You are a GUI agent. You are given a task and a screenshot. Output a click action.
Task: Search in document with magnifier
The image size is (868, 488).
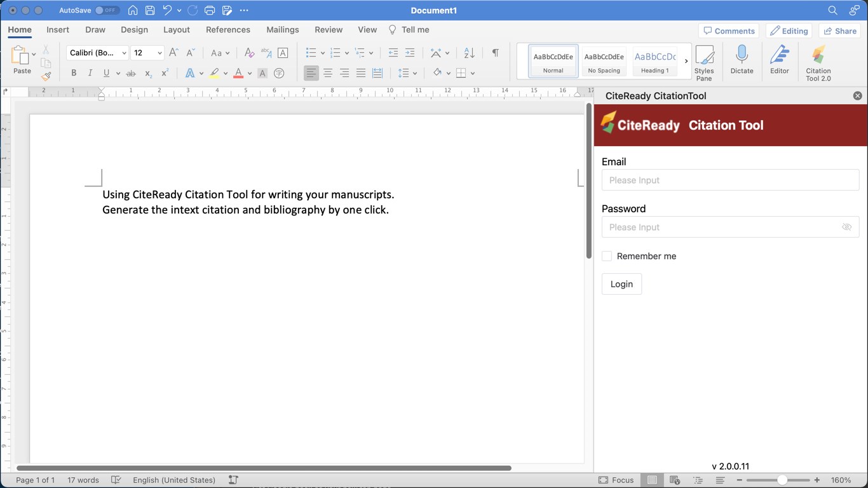click(x=832, y=10)
